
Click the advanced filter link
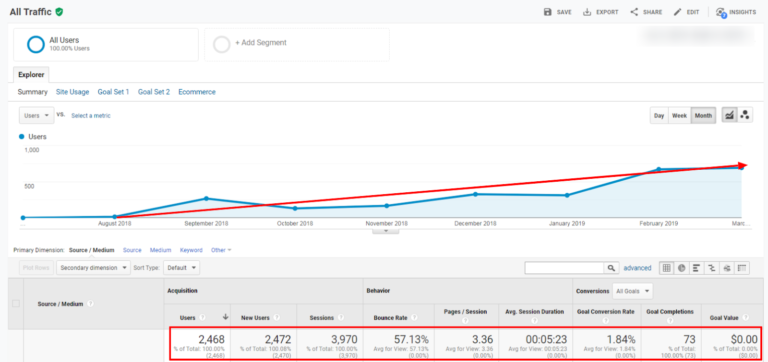(637, 268)
